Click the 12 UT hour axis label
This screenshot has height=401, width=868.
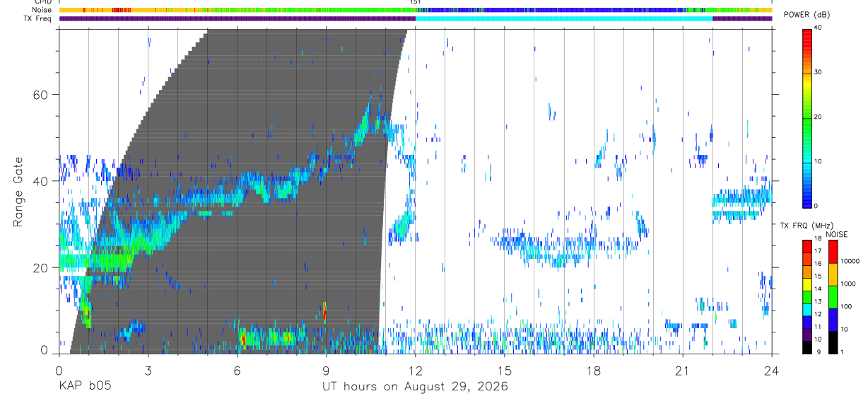416,371
